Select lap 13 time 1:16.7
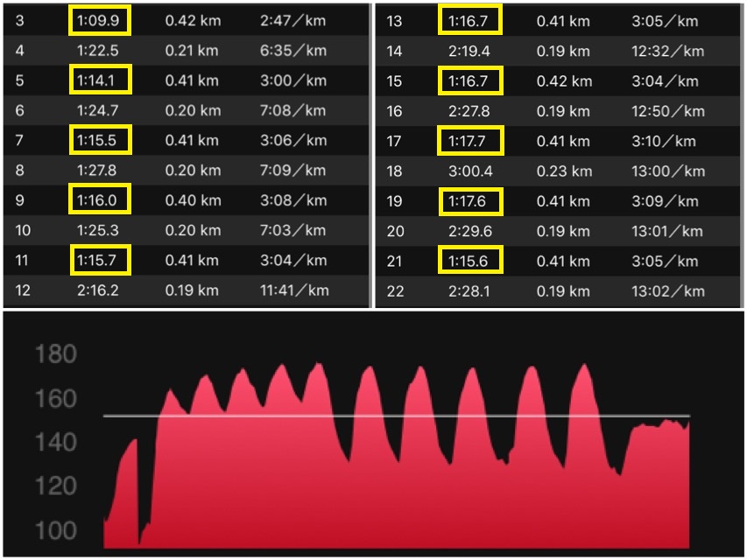The width and height of the screenshot is (747, 560). click(469, 20)
